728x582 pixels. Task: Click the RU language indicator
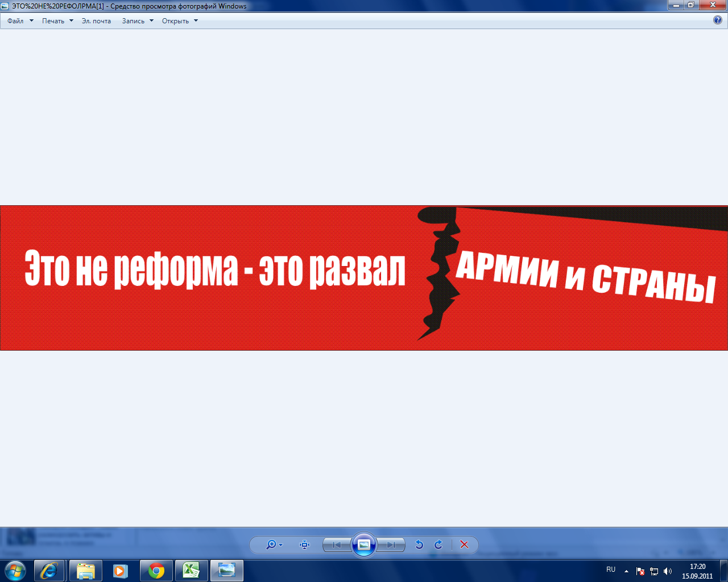point(611,569)
